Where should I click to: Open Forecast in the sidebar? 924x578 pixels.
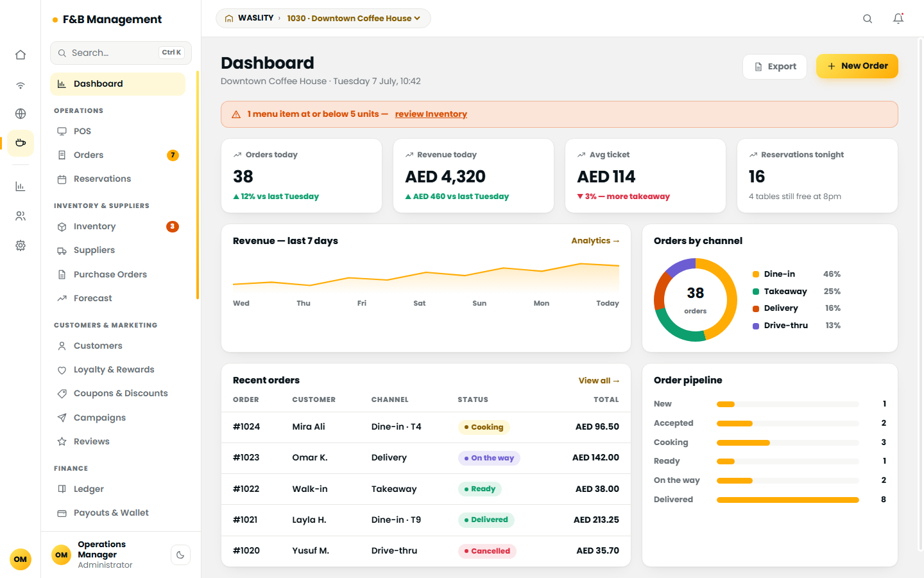pos(118,298)
